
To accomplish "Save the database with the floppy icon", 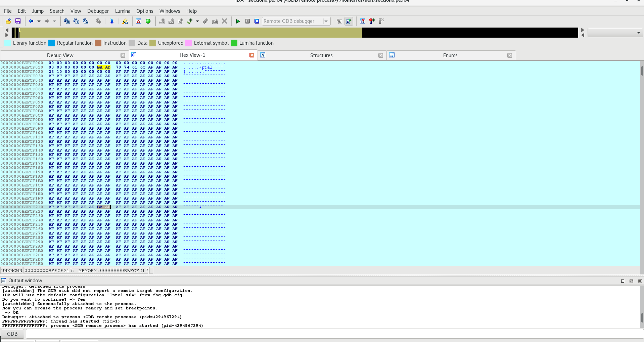I will 18,21.
